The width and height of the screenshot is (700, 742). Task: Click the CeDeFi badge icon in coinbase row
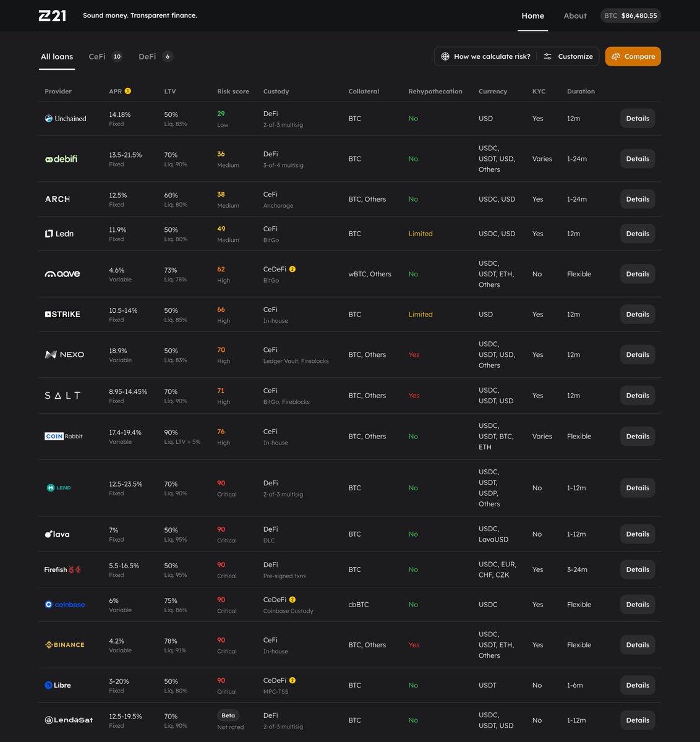[292, 599]
